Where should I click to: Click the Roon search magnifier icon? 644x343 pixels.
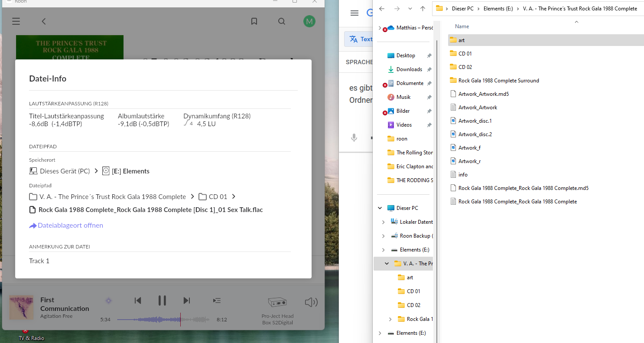coord(282,21)
